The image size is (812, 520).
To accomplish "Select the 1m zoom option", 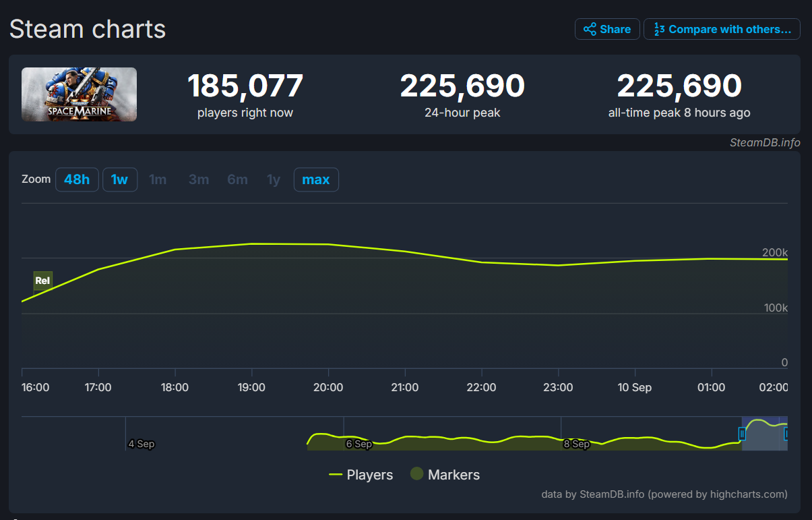I will coord(158,179).
